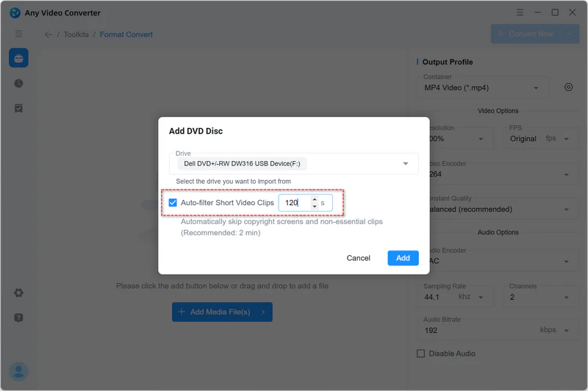Click the Add Media File(s) button
This screenshot has width=588, height=391.
coord(222,312)
